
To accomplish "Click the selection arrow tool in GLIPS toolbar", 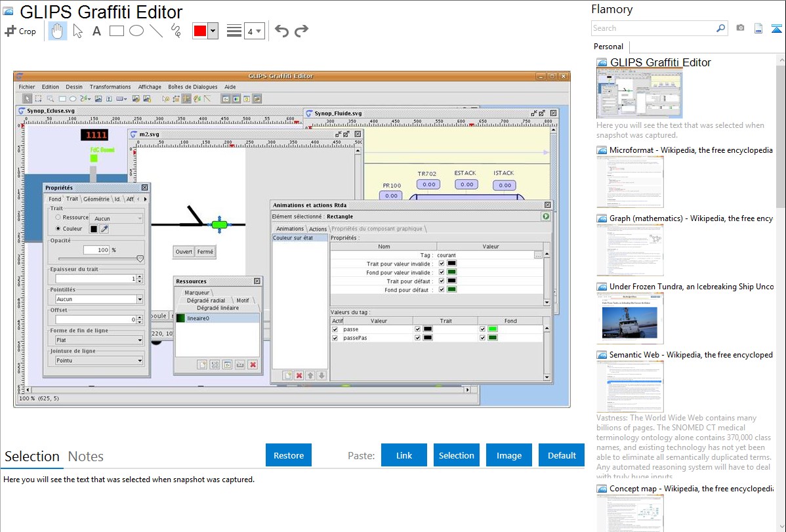I will 27,99.
